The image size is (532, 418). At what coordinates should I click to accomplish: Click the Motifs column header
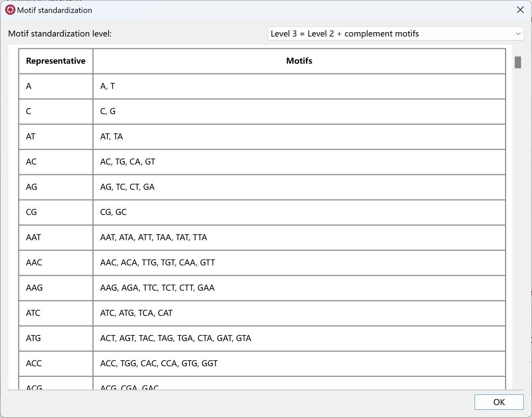299,61
